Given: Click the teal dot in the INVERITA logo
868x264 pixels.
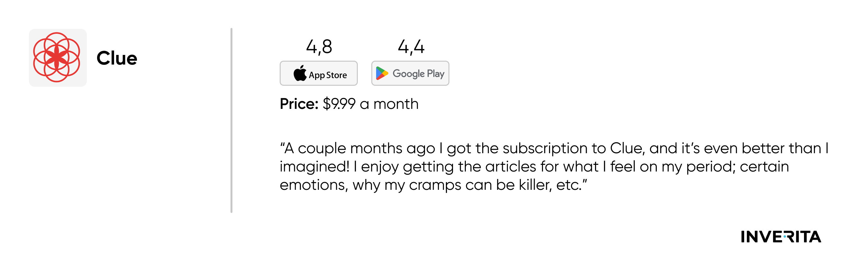Looking at the screenshot, I should coord(785,237).
